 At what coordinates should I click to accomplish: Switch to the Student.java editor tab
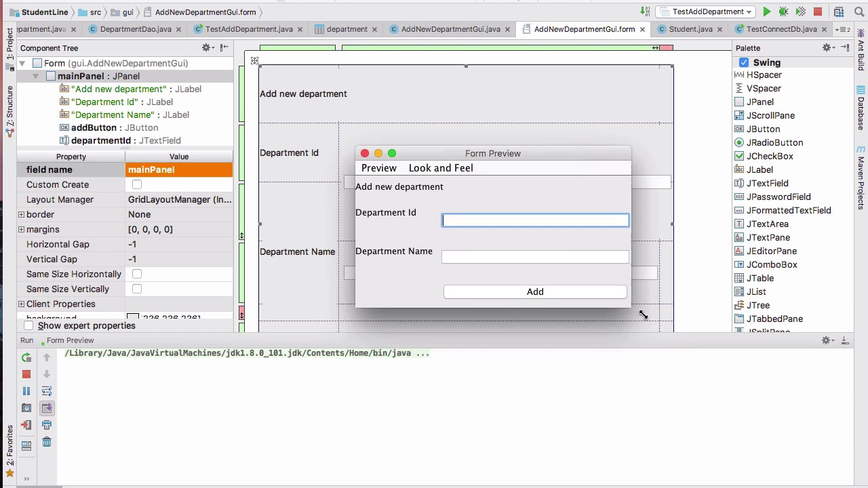tap(690, 29)
